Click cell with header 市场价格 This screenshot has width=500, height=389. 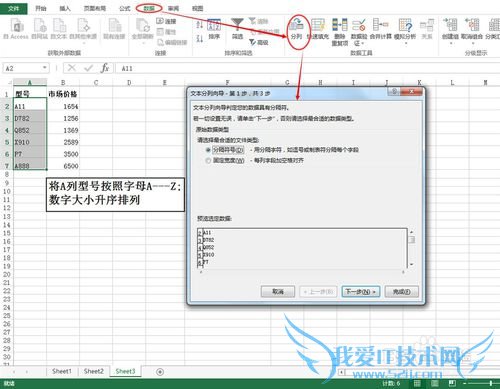pyautogui.click(x=63, y=94)
